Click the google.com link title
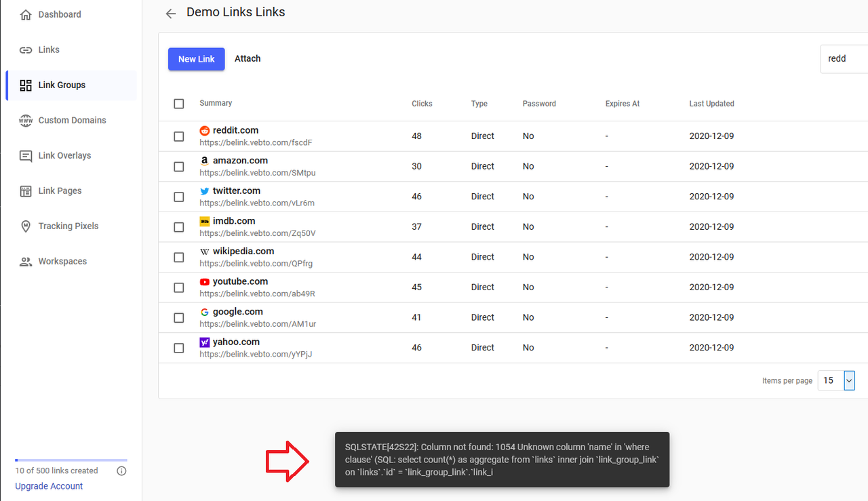 tap(238, 312)
